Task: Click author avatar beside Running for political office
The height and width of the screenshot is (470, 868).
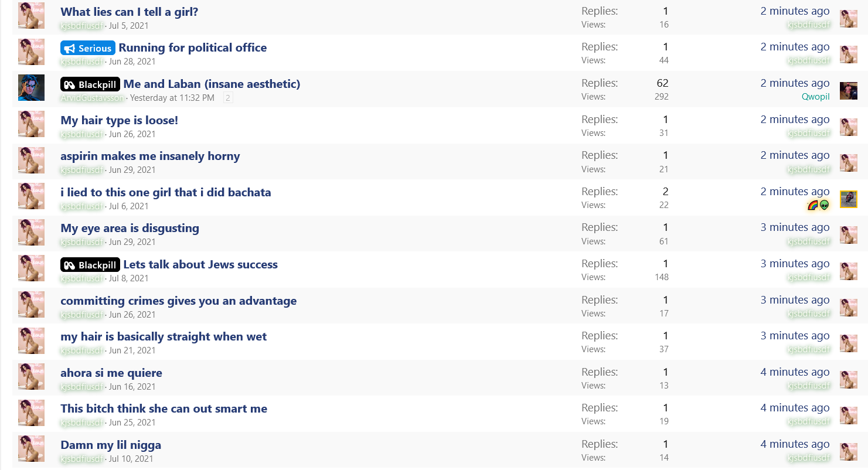Action: tap(31, 52)
